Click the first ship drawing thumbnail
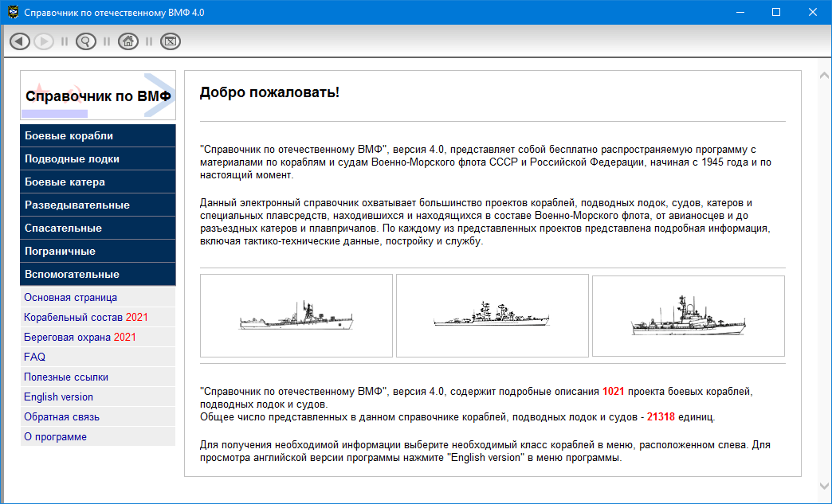832x504 pixels. [x=296, y=315]
